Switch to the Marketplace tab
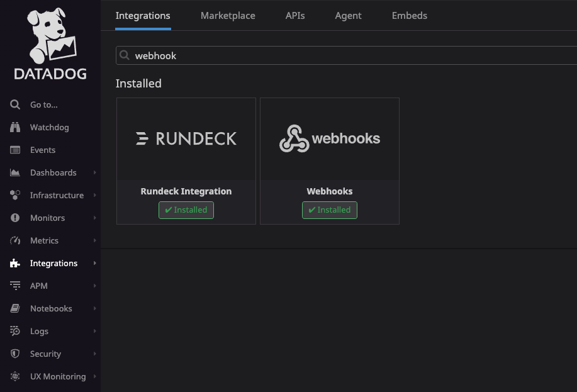Screen dimensions: 577x392 [228, 16]
